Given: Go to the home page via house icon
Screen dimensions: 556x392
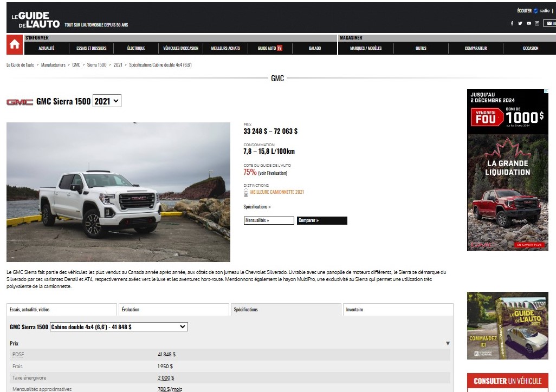Looking at the screenshot, I should 15,44.
